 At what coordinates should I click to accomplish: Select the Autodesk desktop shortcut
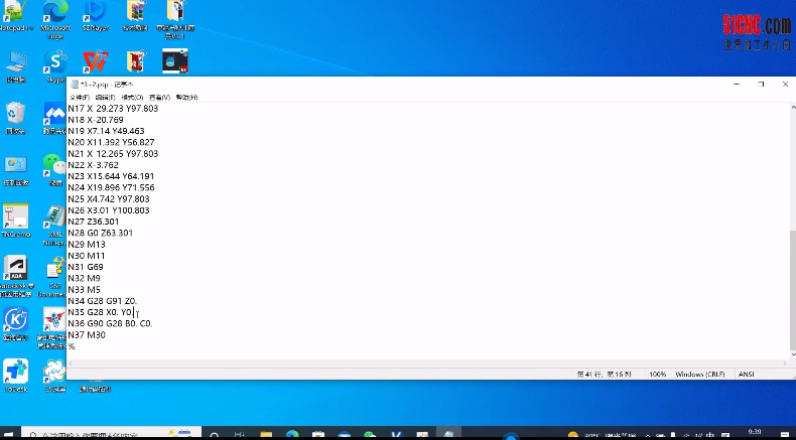pos(15,270)
